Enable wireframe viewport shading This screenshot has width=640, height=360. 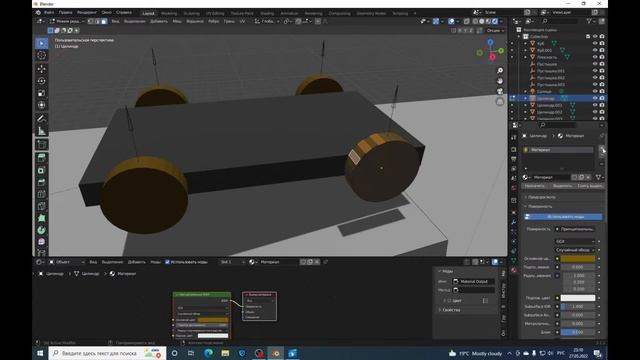[x=475, y=21]
